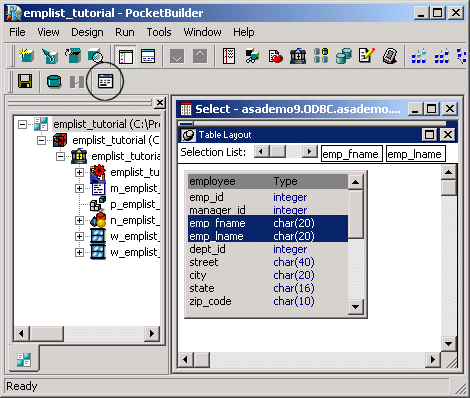Click the second blue arrange-windows icon
Viewport: 470px width, 398px height.
pyautogui.click(x=442, y=56)
